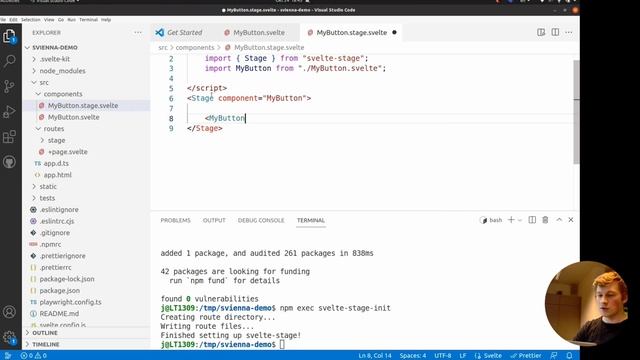
Task: Click the editor vertical scrollbar
Action: 576,112
